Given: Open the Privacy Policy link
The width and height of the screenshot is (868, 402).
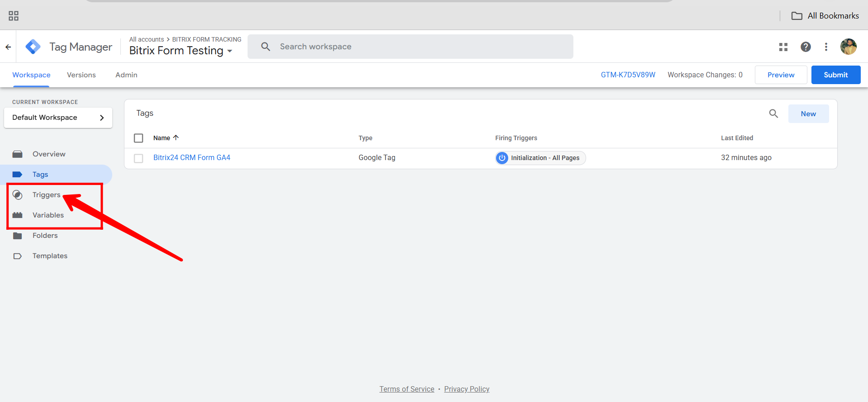Looking at the screenshot, I should 467,389.
